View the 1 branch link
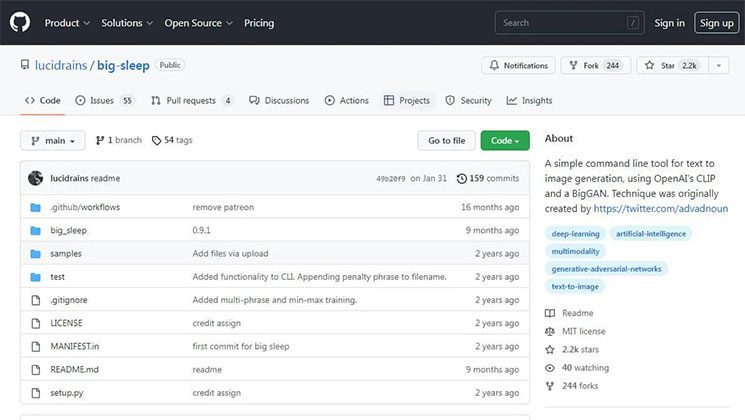745x420 pixels. click(x=119, y=140)
